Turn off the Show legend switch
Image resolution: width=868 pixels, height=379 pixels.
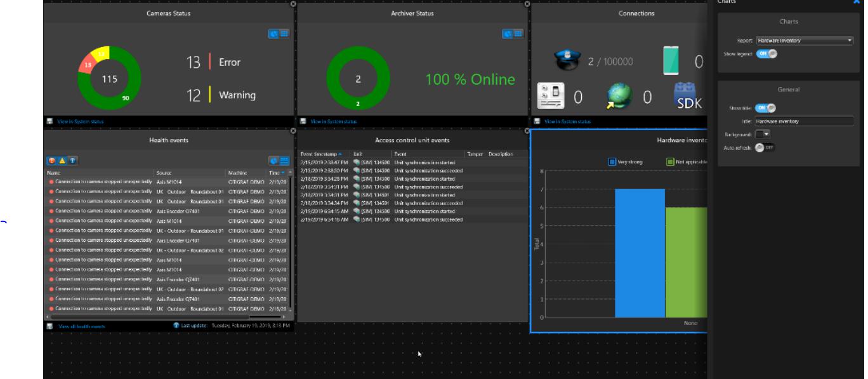click(x=766, y=54)
